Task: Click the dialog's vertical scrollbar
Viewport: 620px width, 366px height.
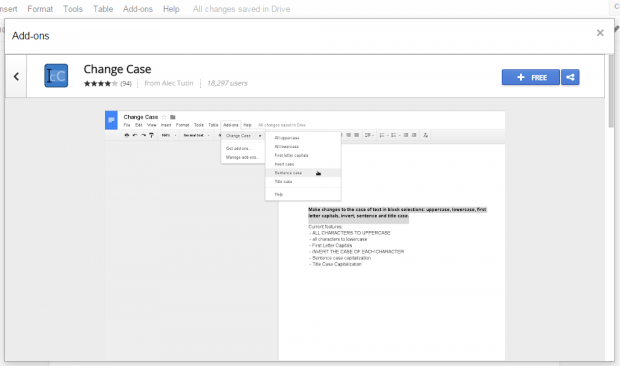Action: (611, 91)
